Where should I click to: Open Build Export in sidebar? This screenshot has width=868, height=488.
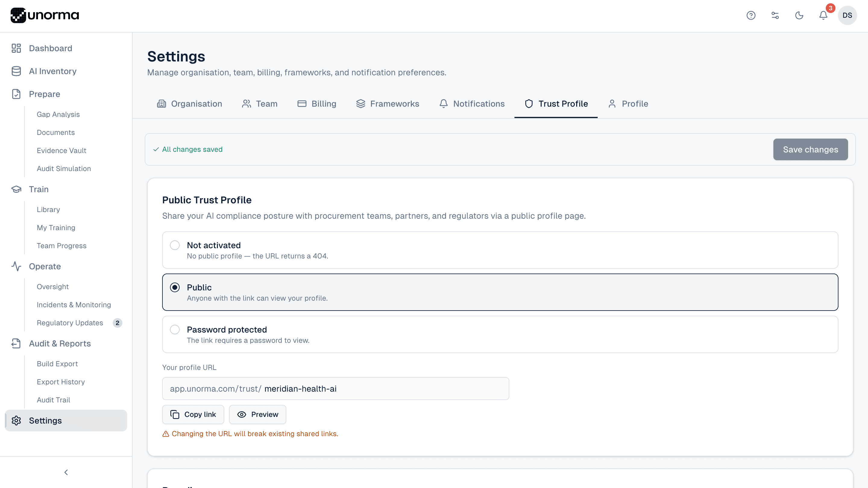tap(57, 364)
